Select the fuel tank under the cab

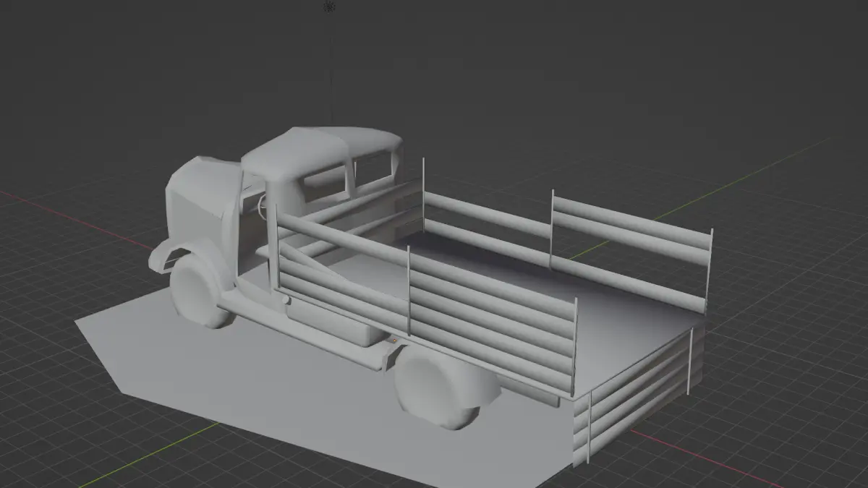[333, 322]
